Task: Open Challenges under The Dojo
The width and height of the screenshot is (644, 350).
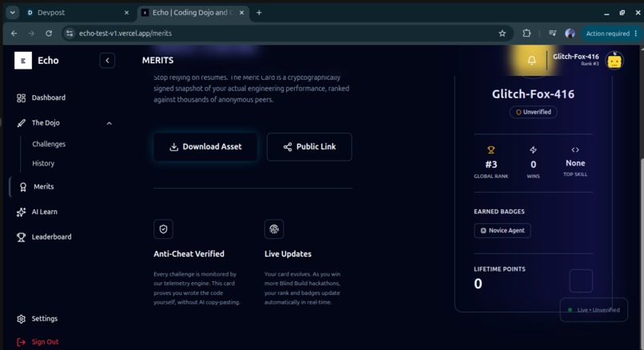Action: (49, 144)
